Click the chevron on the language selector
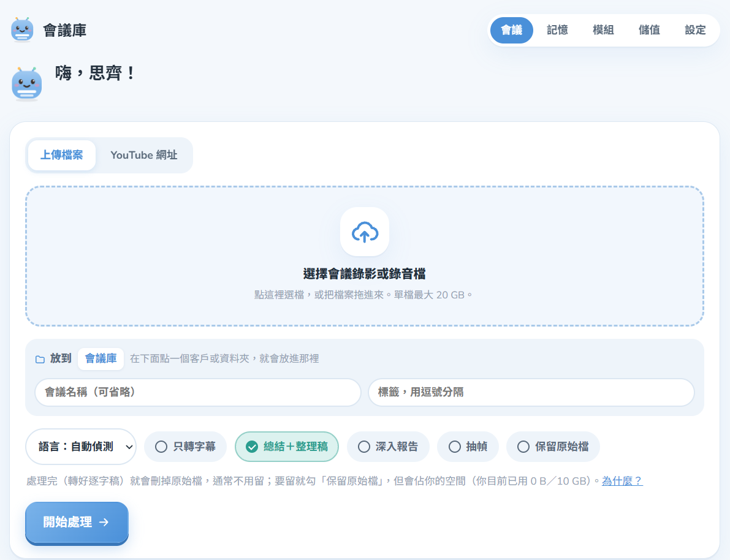 point(129,447)
